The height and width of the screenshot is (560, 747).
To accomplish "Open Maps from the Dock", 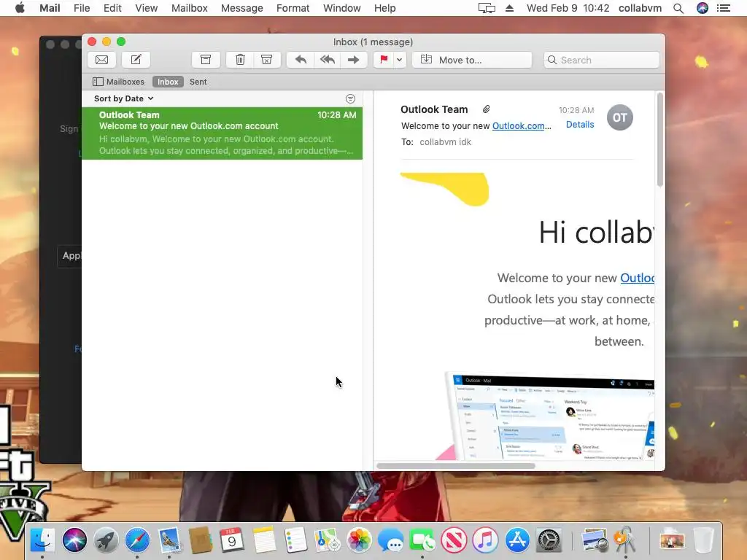I will [327, 540].
